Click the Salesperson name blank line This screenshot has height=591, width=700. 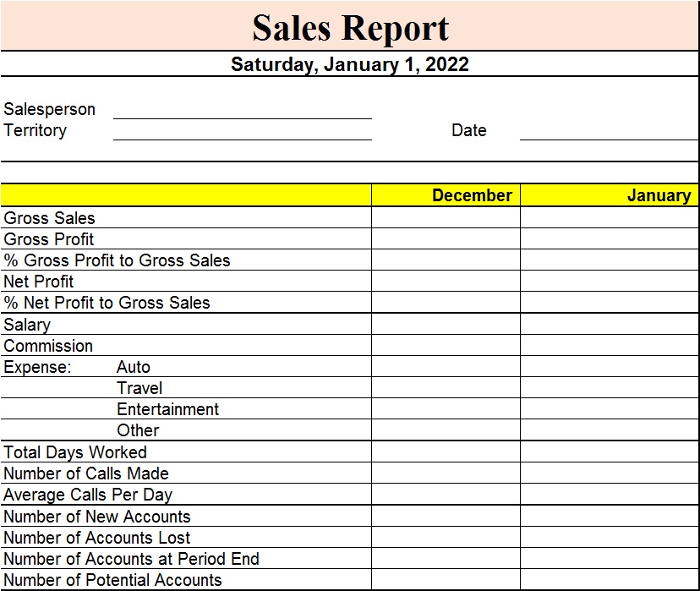coord(243,109)
